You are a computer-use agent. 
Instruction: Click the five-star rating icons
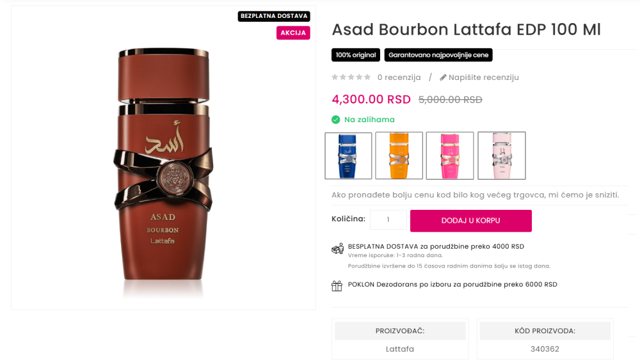(351, 77)
